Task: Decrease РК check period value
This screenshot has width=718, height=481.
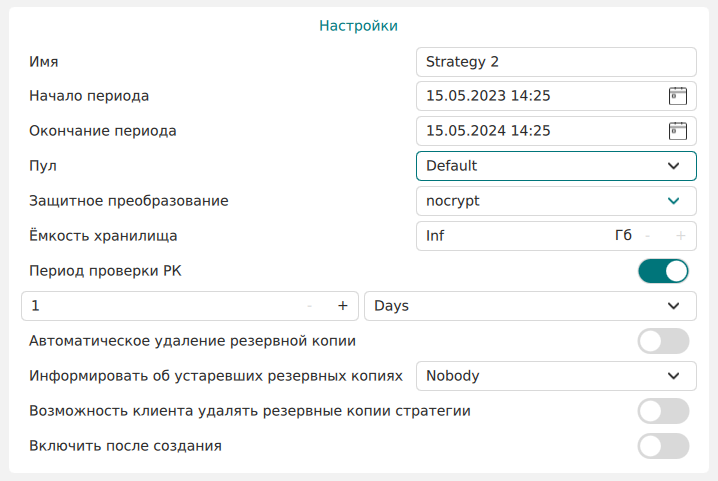Action: [x=310, y=306]
